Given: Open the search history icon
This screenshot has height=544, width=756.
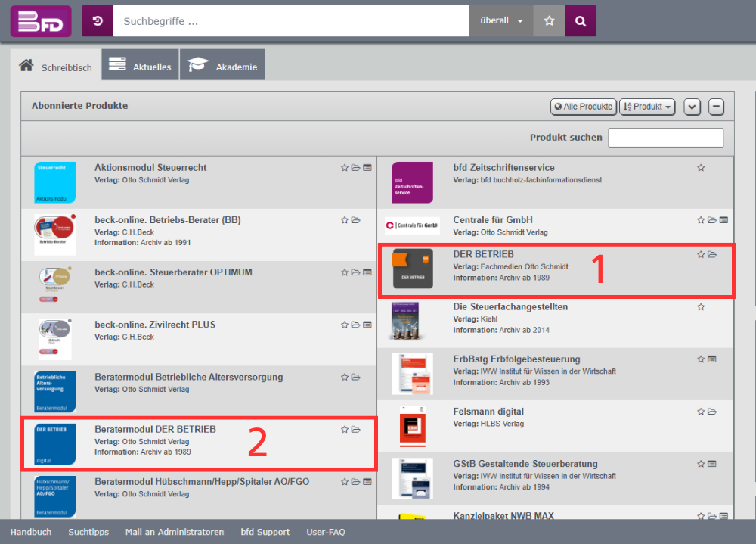Looking at the screenshot, I should pos(97,21).
